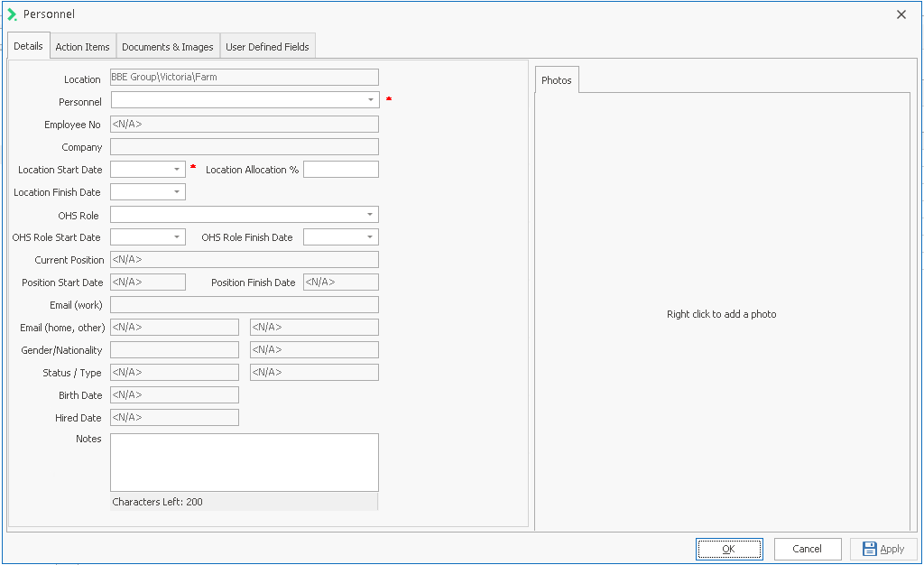
Task: Open the OHS Role Finish Date picker
Action: [x=370, y=236]
